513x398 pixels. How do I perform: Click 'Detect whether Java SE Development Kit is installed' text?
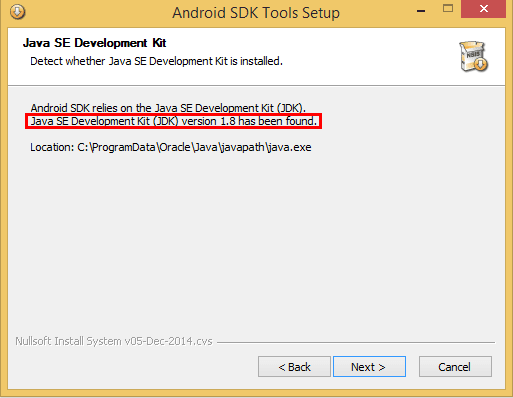(156, 61)
